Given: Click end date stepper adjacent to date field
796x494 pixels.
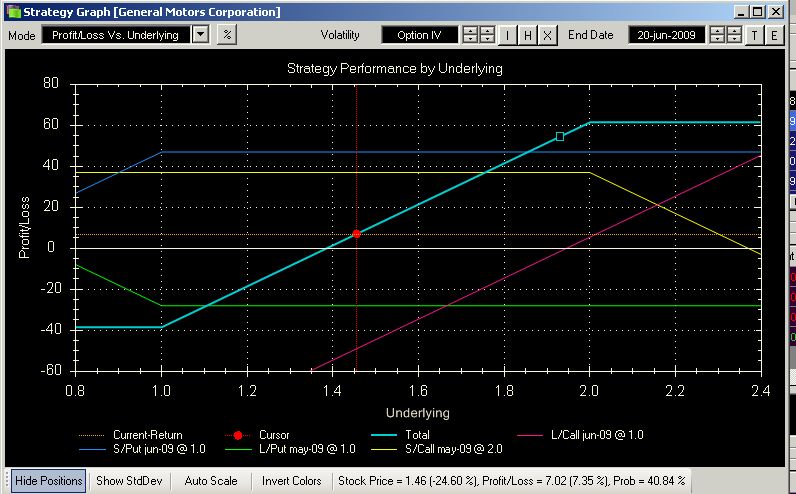Looking at the screenshot, I should [717, 35].
